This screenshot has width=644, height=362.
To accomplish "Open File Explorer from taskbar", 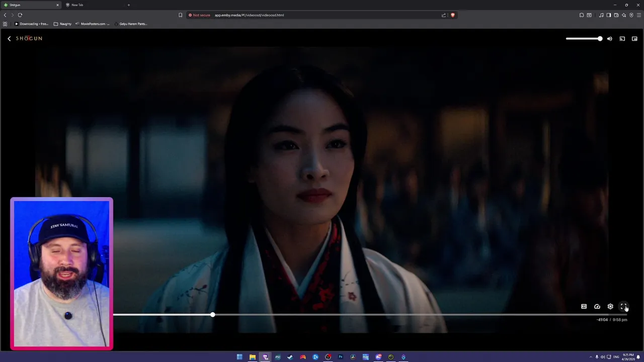I will tap(253, 357).
